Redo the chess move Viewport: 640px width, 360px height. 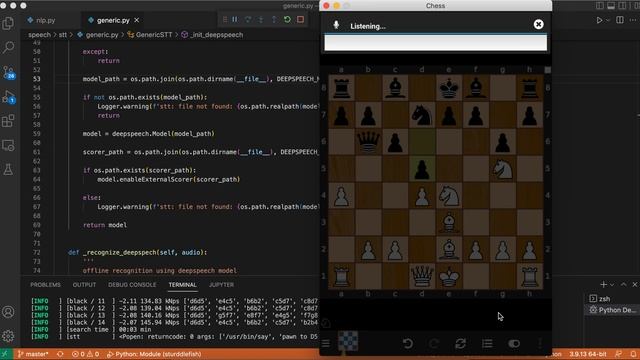[x=434, y=343]
